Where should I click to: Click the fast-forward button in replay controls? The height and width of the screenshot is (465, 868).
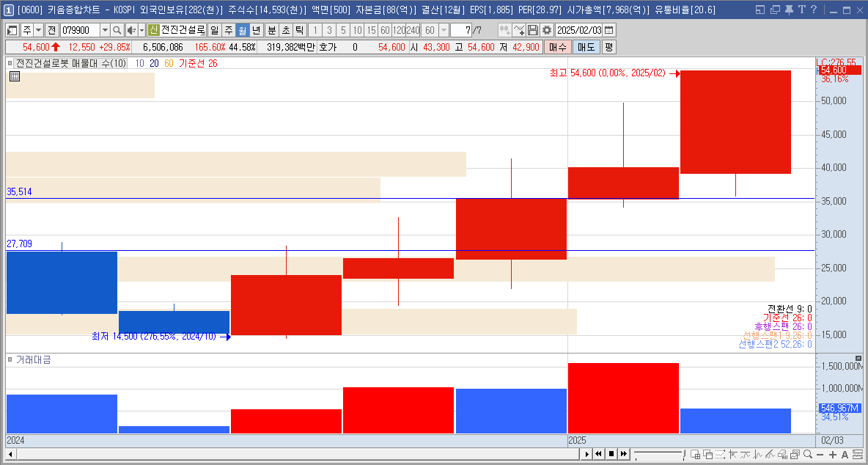point(624,455)
